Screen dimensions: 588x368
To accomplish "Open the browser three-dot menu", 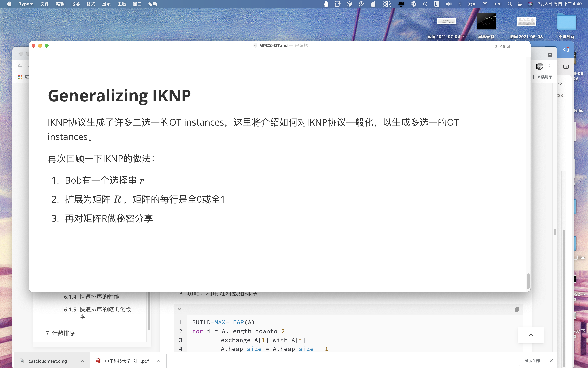I will [550, 66].
